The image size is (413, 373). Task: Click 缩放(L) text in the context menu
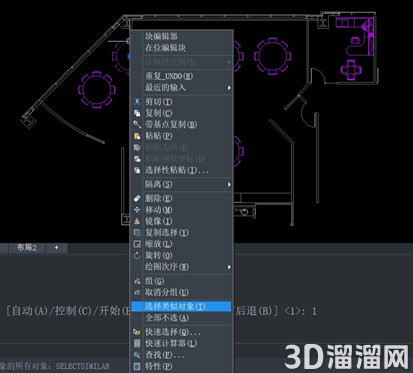coord(159,244)
